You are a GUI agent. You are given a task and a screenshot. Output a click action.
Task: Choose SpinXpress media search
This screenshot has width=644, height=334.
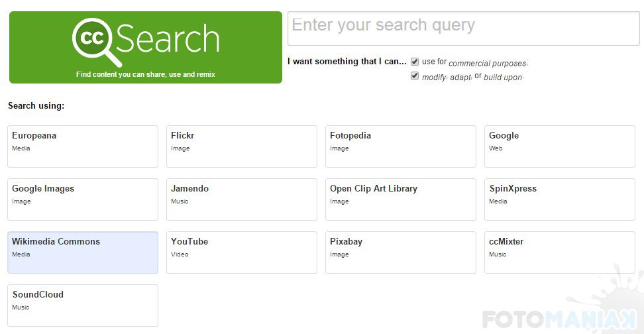pos(560,199)
